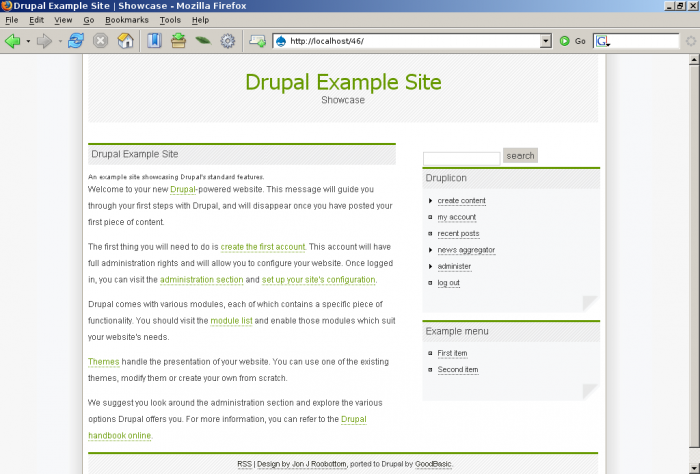The width and height of the screenshot is (700, 474).
Task: Open the Bookmarks sidebar icon
Action: 154,41
